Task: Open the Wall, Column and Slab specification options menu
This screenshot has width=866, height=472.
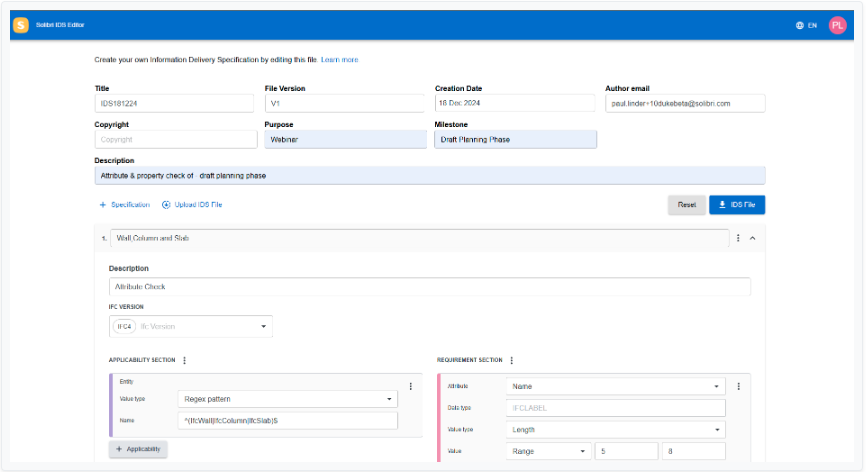Action: tap(738, 238)
